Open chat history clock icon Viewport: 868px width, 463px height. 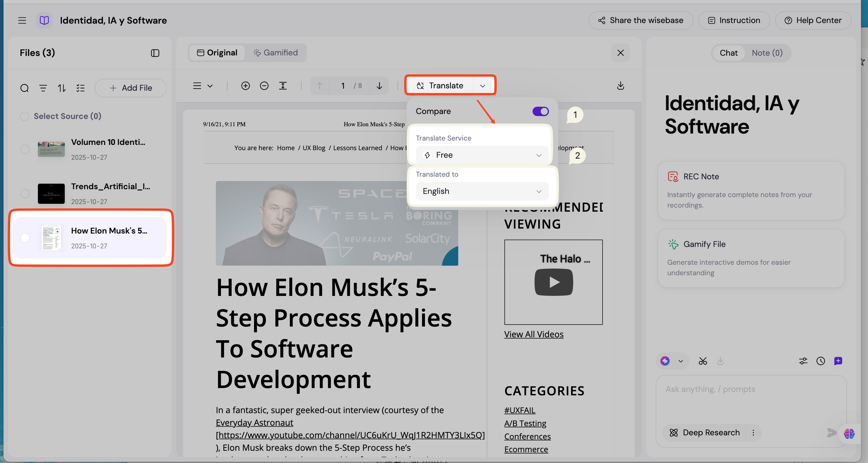820,361
